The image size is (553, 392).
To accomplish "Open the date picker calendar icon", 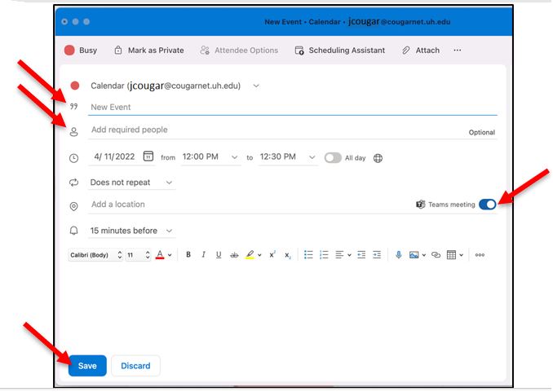I will (148, 156).
